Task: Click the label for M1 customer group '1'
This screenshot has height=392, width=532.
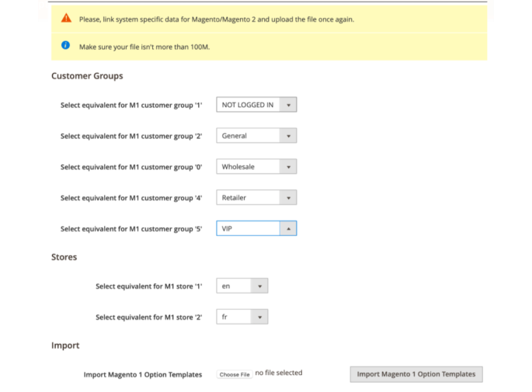Action: tap(131, 105)
